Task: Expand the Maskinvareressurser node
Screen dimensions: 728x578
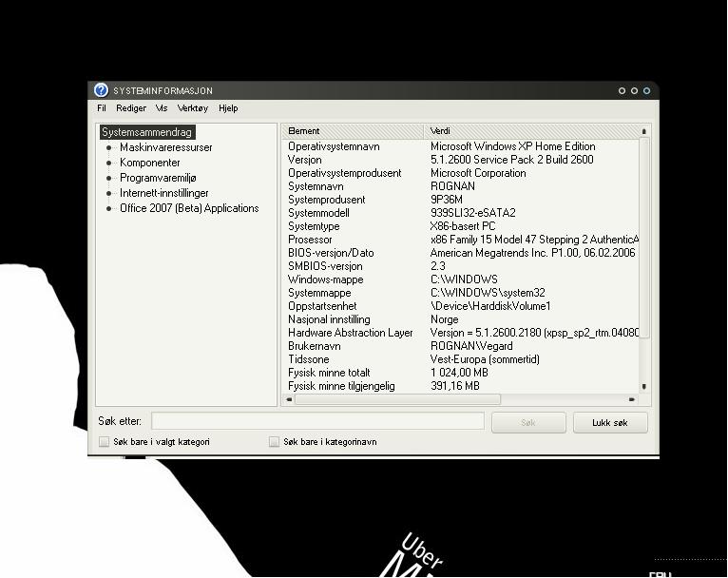Action: click(x=109, y=147)
